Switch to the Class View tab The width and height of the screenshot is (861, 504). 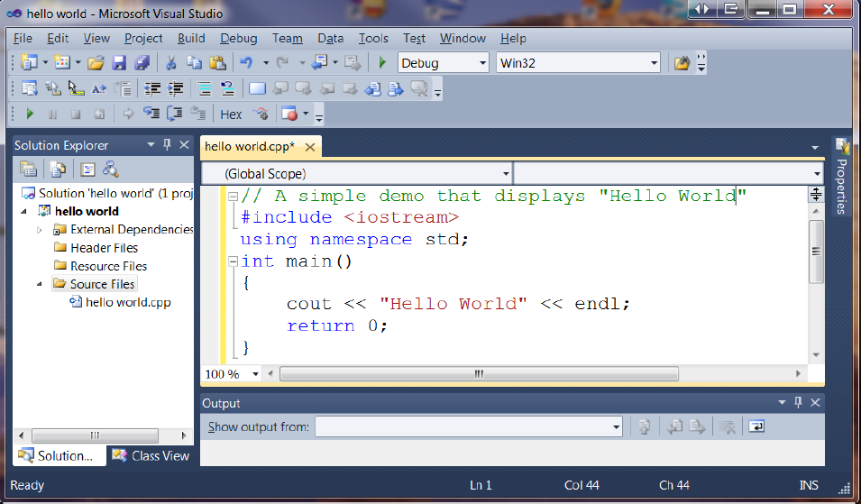tap(151, 455)
